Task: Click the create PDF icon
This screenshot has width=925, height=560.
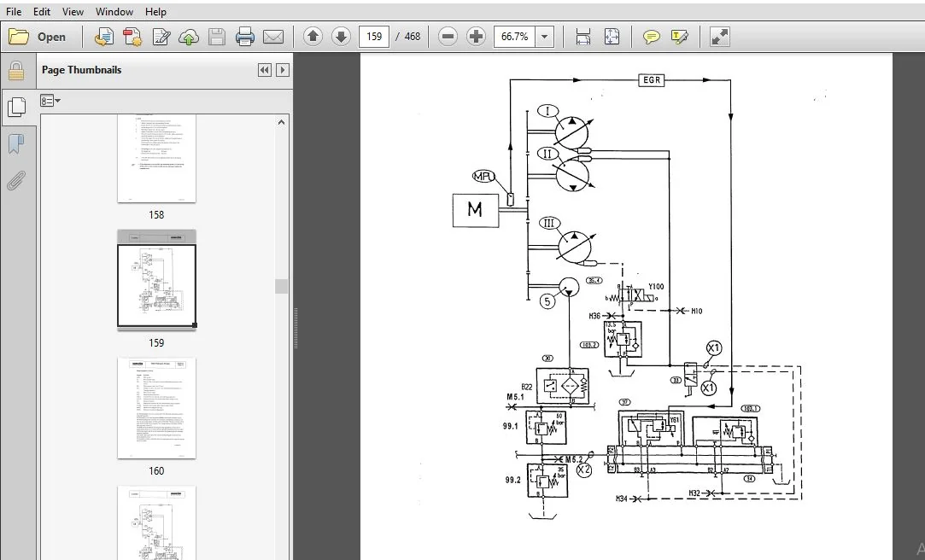Action: (132, 37)
